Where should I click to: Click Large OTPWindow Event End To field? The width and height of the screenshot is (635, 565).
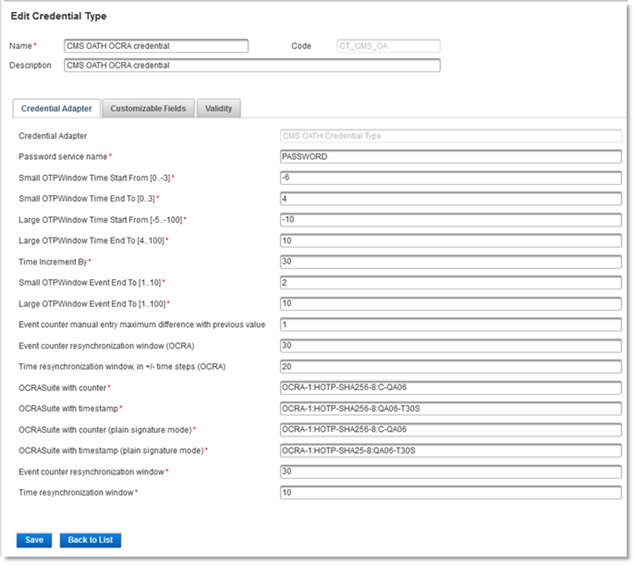click(451, 304)
